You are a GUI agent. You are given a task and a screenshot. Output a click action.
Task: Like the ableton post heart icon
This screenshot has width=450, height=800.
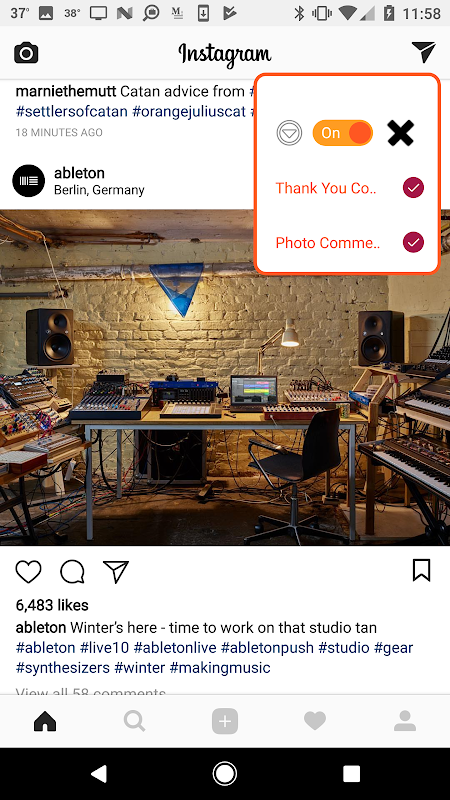coord(28,571)
